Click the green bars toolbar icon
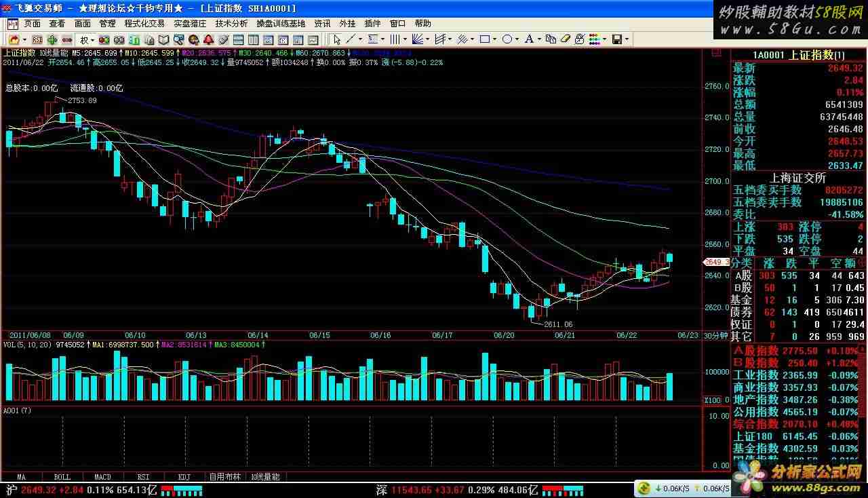Screen dimensions: 868x498 click(x=134, y=39)
